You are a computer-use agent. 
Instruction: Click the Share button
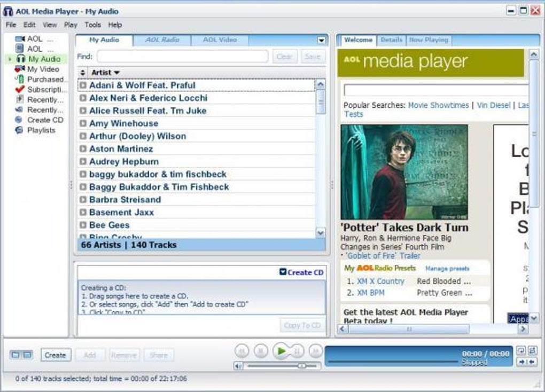tap(159, 355)
